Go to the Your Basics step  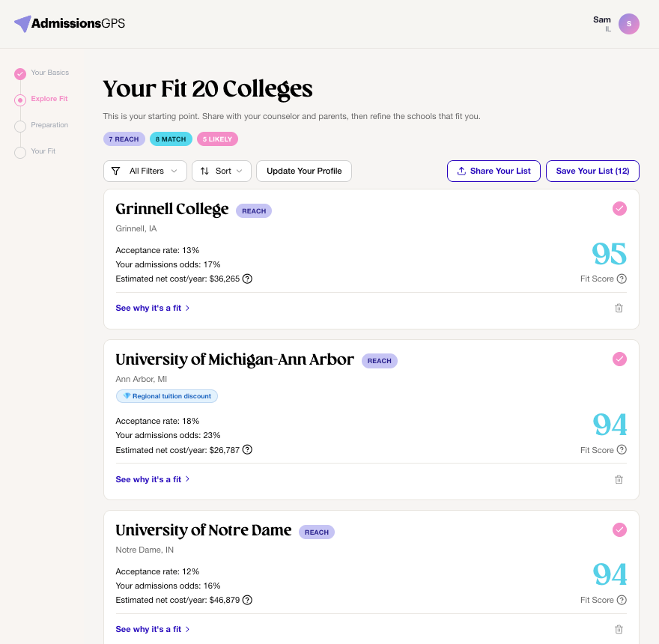[49, 73]
